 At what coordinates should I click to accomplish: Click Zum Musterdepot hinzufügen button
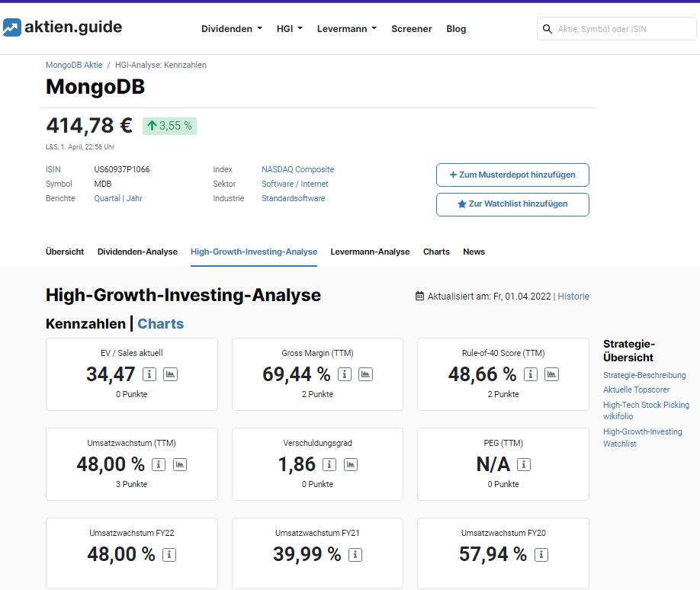512,175
